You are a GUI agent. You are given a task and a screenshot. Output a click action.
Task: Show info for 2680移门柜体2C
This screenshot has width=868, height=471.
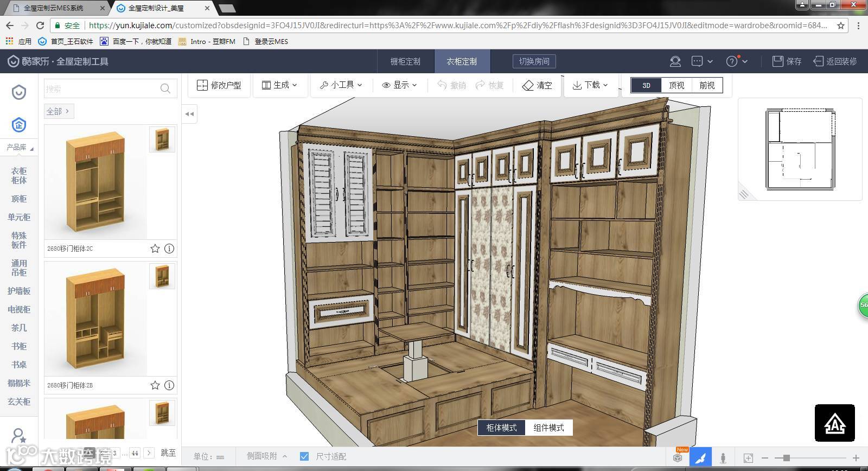tap(169, 249)
